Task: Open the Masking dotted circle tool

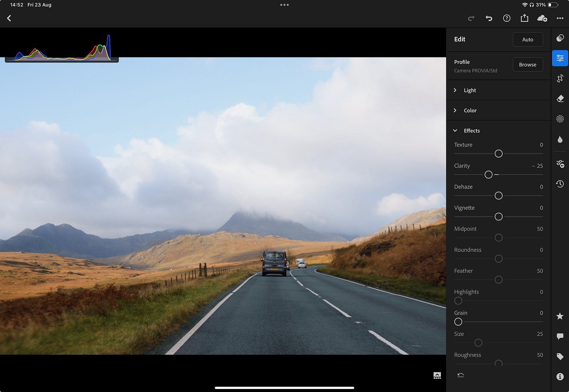Action: 560,119
